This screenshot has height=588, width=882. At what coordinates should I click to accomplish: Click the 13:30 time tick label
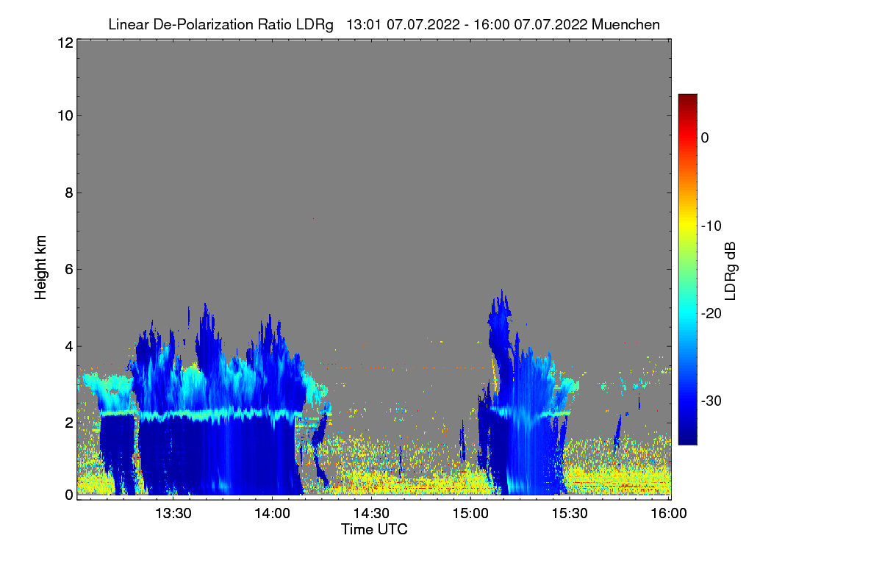click(173, 514)
